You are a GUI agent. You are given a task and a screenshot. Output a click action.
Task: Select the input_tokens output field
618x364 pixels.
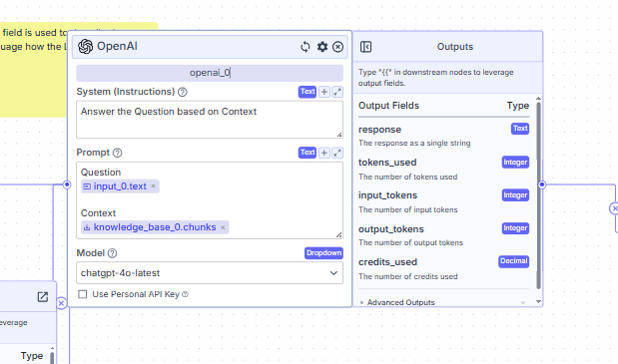click(x=387, y=195)
